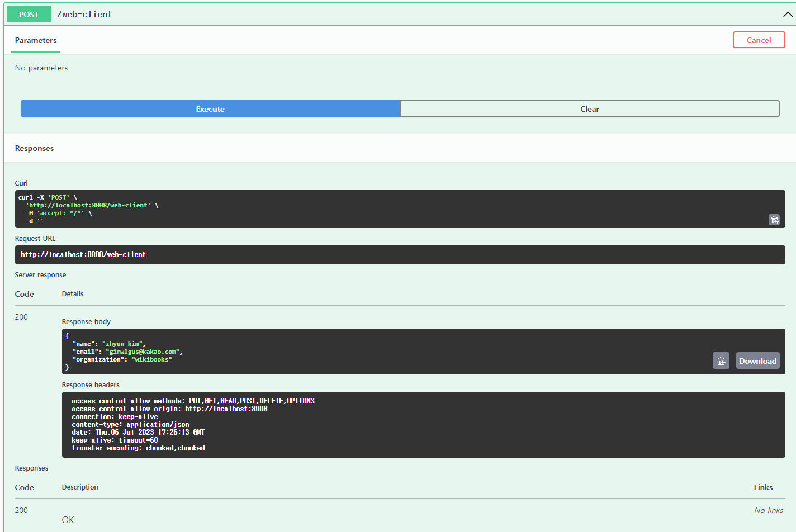Click the keep-alive: timeout=60 header
This screenshot has height=532, width=796.
(115, 440)
